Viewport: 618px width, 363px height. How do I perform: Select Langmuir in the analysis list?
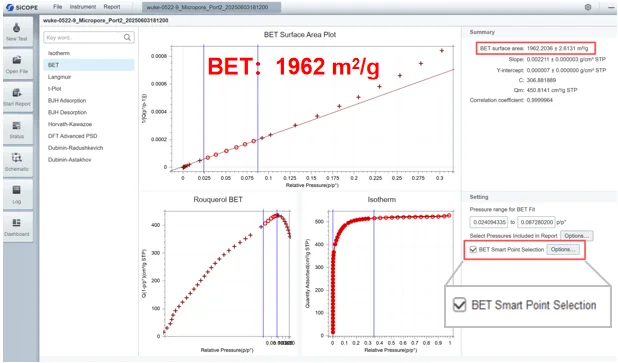point(60,77)
